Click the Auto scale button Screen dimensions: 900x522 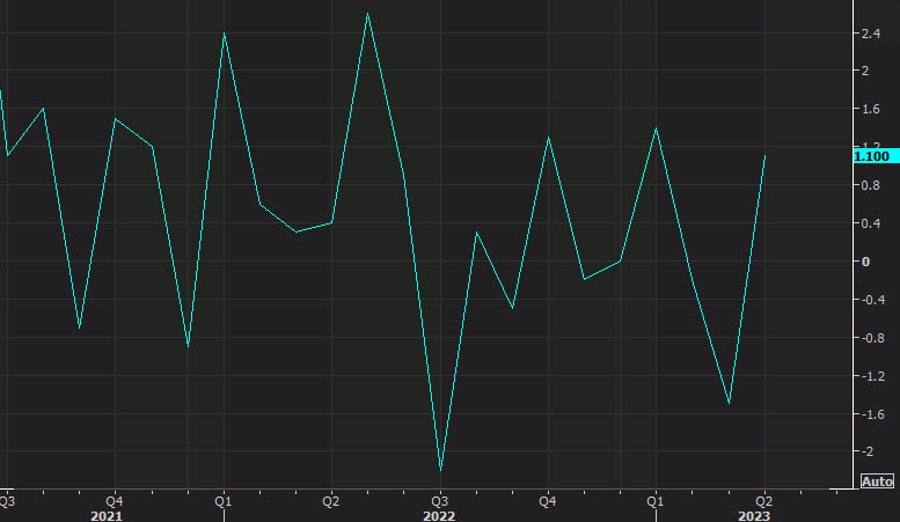877,482
